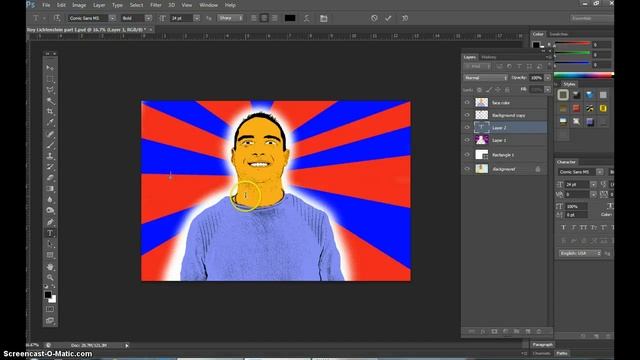
Task: Click the Character panel font size field
Action: click(577, 184)
